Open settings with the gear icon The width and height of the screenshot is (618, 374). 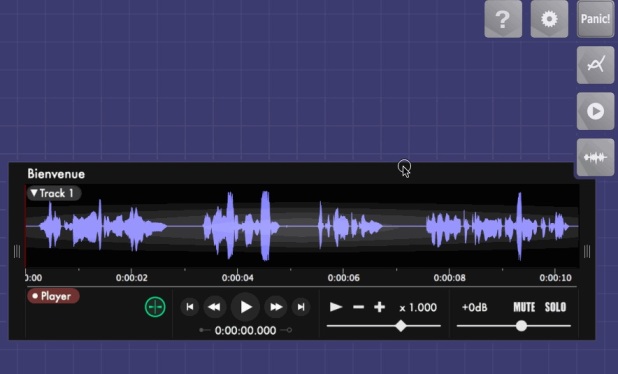click(x=549, y=19)
